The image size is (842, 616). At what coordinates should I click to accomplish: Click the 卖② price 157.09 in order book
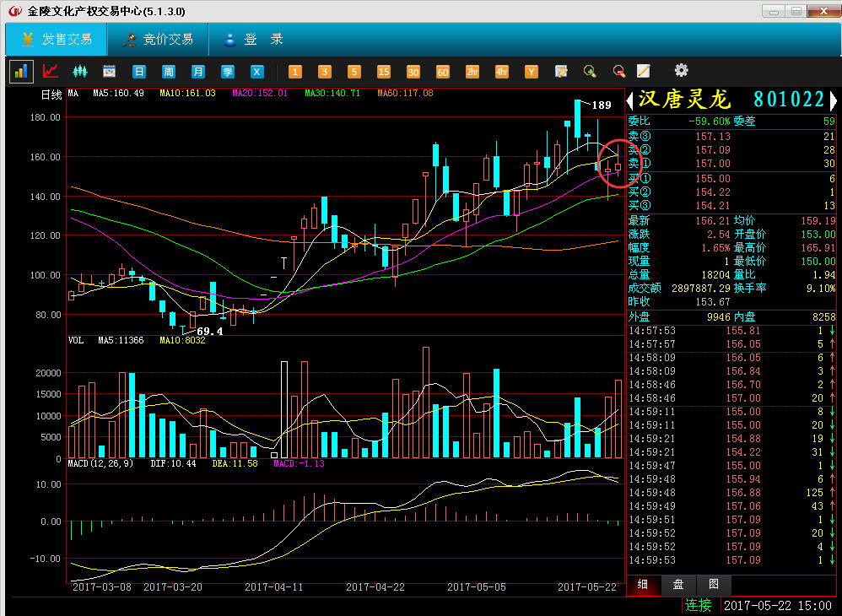point(713,150)
